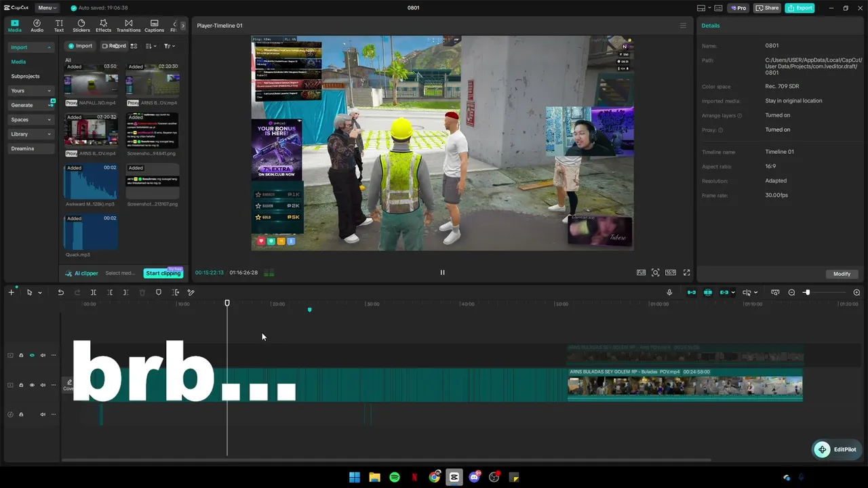868x488 pixels.
Task: Select the NAPALL...NO.mp4 media thumbnail
Action: 91,80
